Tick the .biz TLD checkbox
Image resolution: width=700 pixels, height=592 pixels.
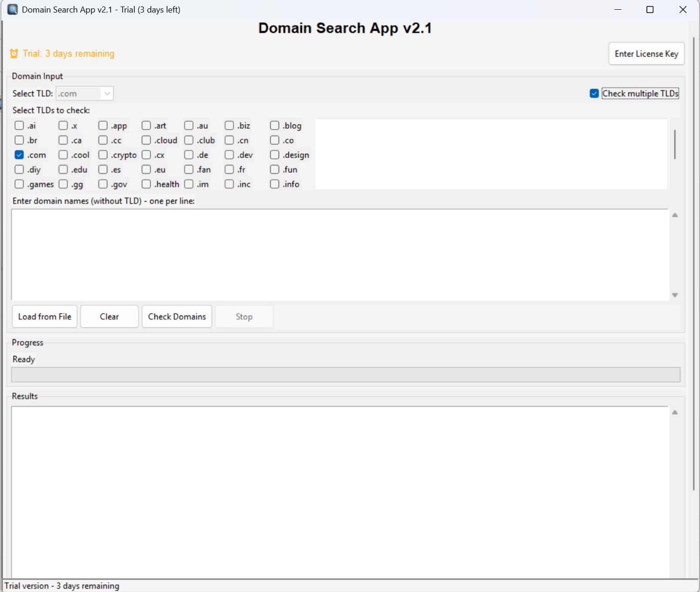click(229, 125)
